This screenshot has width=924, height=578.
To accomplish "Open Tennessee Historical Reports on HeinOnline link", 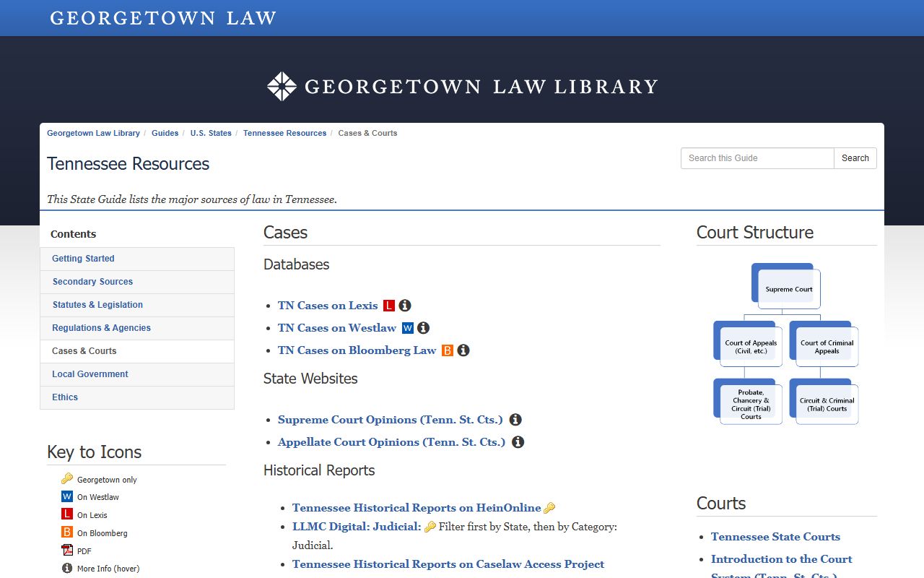I will (x=417, y=508).
